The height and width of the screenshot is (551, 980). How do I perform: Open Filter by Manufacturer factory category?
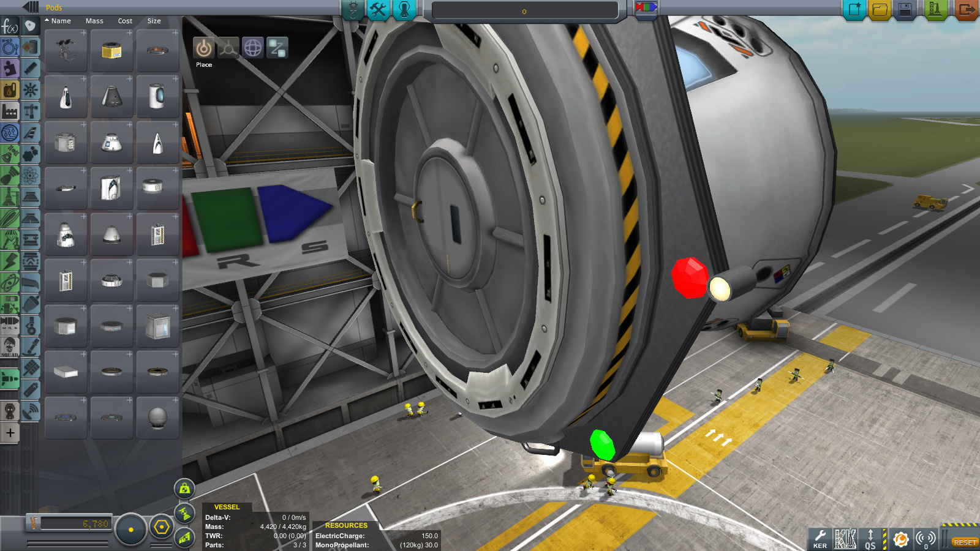coord(10,111)
